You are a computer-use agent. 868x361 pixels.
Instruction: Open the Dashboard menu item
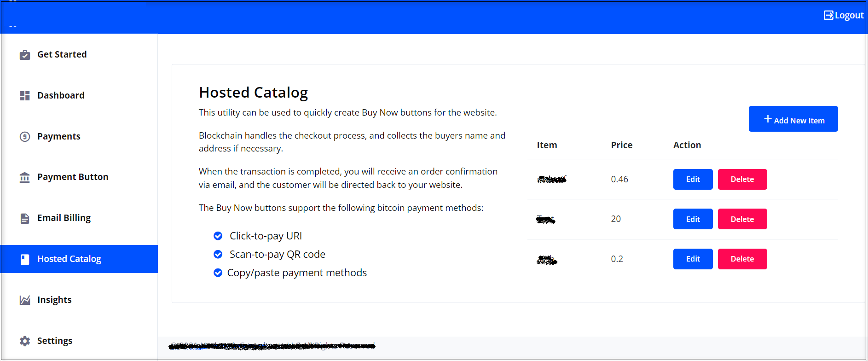point(61,96)
